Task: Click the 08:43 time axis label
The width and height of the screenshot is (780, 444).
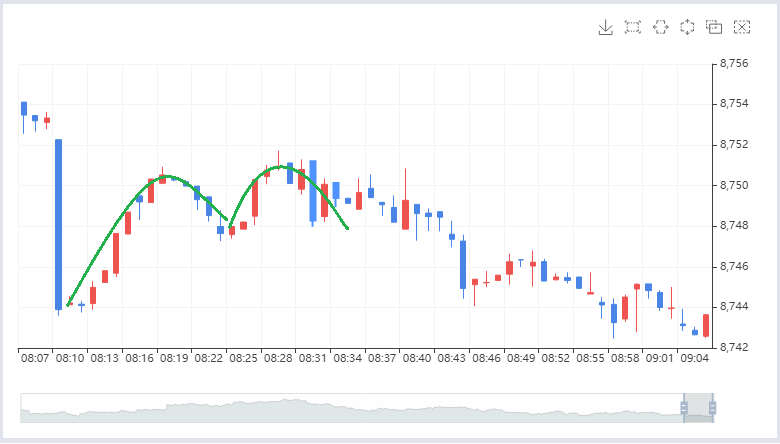Action: click(452, 358)
